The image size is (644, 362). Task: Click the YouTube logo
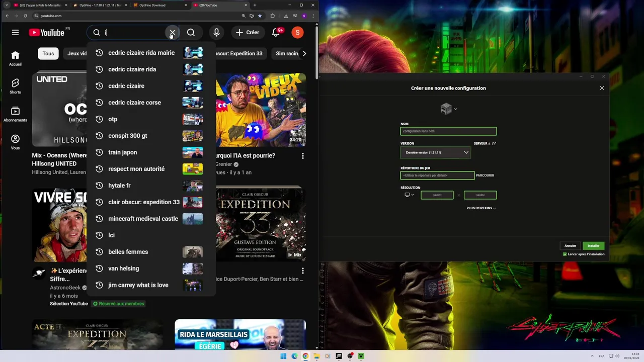46,33
